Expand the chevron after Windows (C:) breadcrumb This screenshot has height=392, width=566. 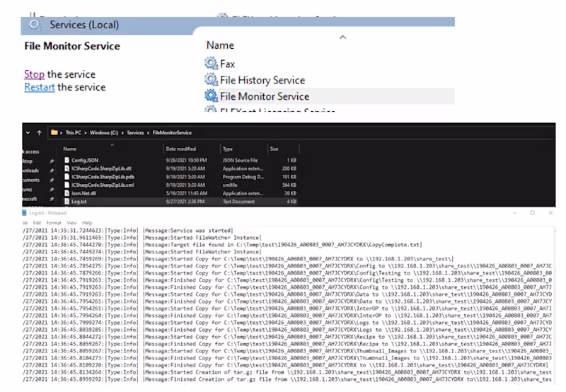coord(122,133)
